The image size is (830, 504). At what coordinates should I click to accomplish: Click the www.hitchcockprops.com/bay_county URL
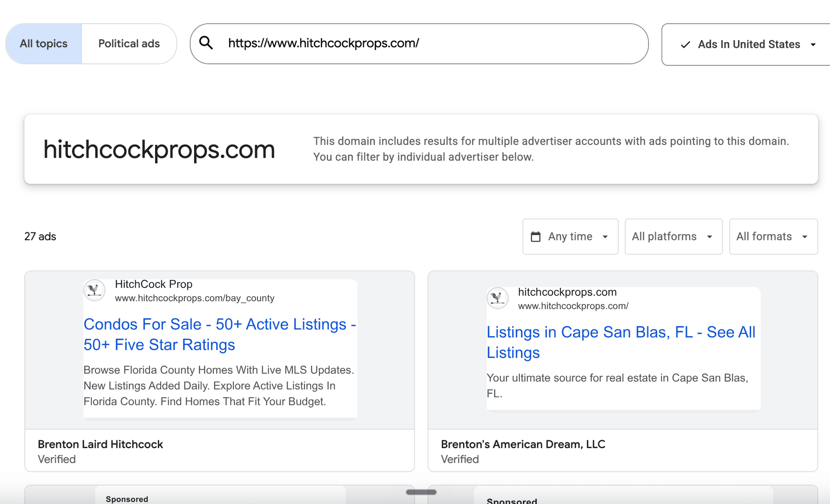click(x=195, y=298)
